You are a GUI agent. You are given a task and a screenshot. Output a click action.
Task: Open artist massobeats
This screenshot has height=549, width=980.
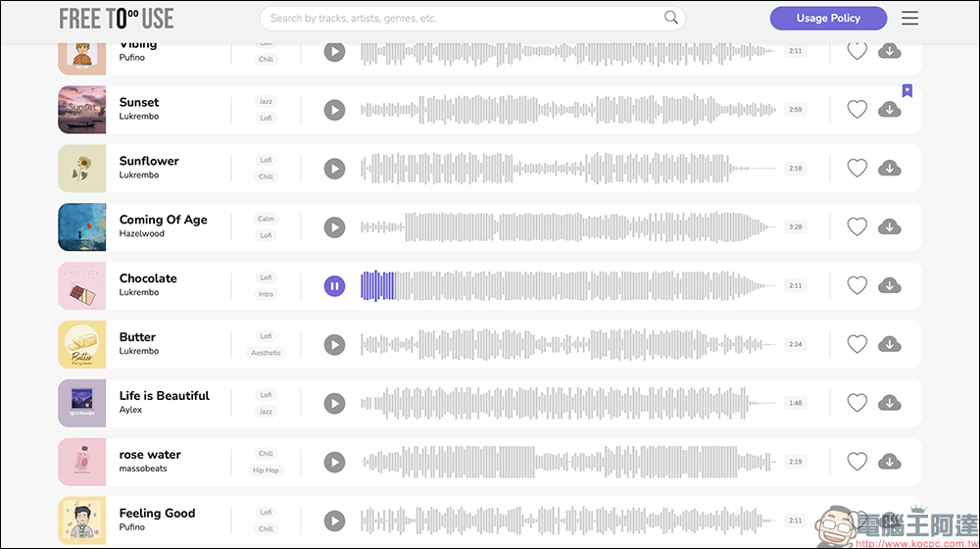coord(143,469)
